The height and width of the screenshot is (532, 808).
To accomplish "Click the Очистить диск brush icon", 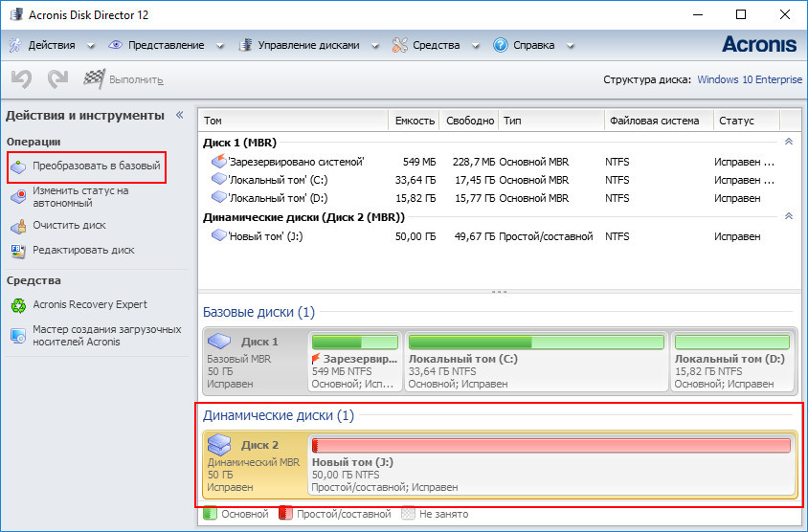I will coord(18,226).
